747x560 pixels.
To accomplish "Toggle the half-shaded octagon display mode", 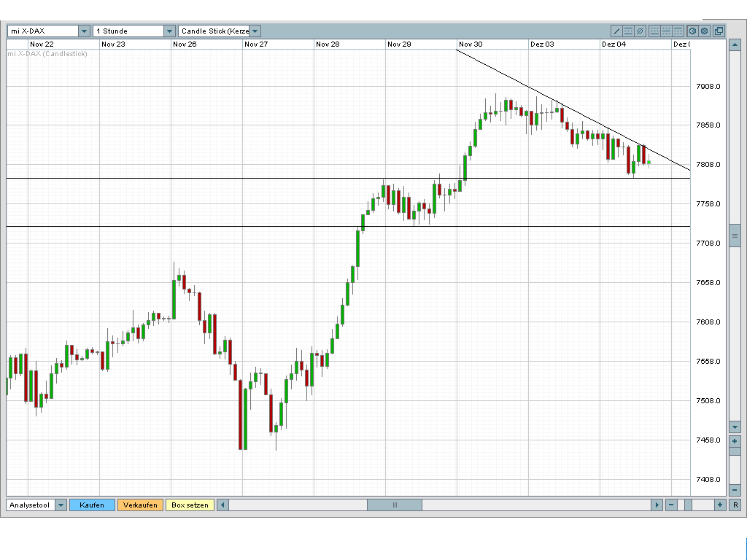I will tap(692, 31).
